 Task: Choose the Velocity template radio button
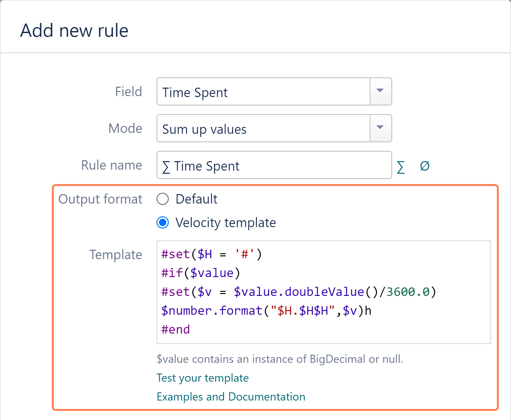[163, 223]
